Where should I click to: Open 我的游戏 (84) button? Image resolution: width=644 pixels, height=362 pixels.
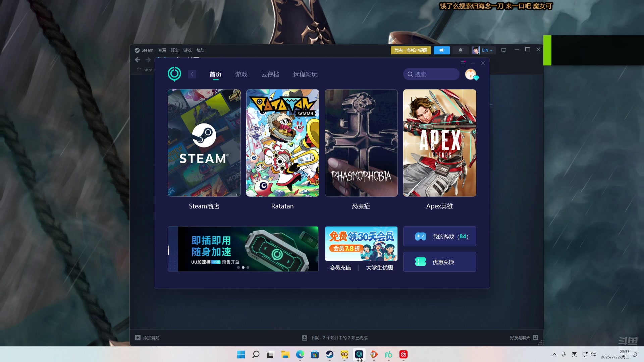(440, 236)
